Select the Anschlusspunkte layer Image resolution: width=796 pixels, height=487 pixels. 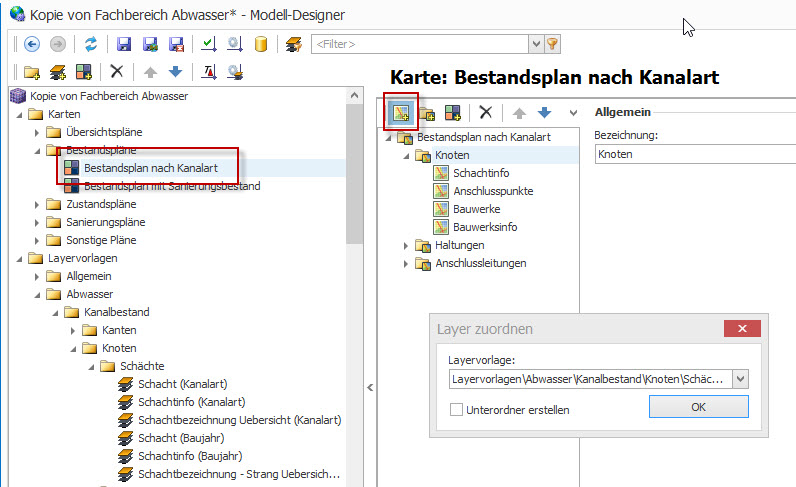pyautogui.click(x=493, y=191)
